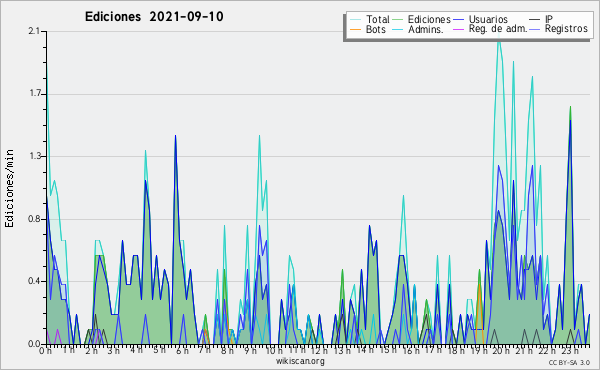Click the 'Ediciones 2021-09-10' chart title
Image resolution: width=600 pixels, height=370 pixels.
(x=154, y=17)
